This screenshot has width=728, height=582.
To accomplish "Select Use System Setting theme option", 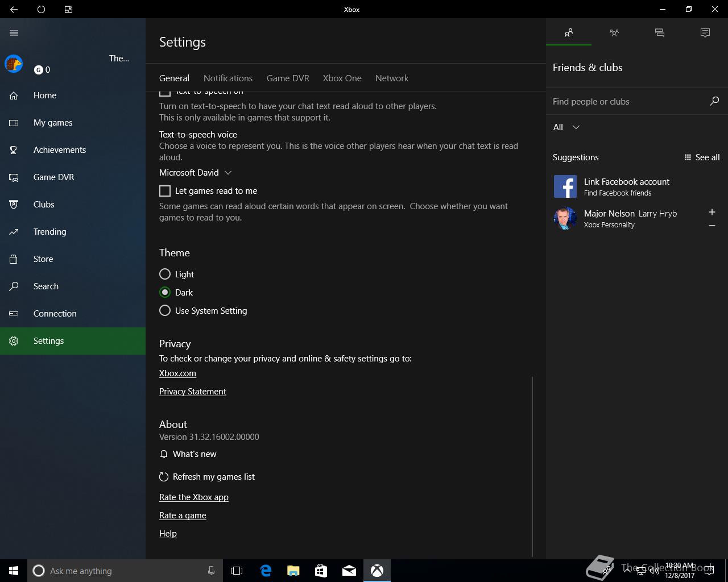I will tap(165, 311).
